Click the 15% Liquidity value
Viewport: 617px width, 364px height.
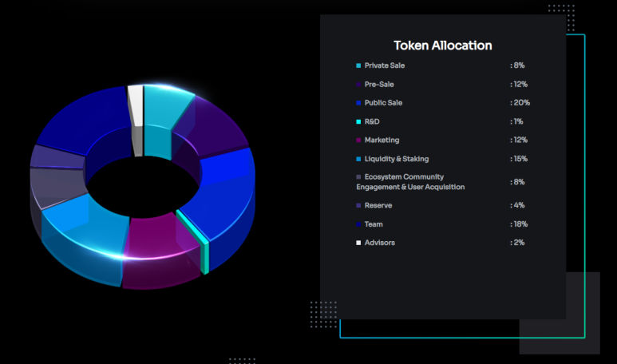(519, 159)
